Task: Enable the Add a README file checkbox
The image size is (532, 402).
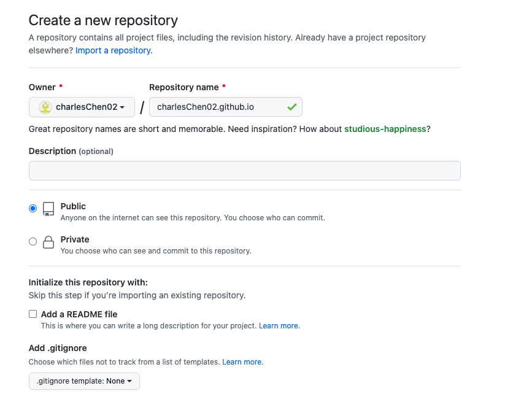Action: (33, 314)
